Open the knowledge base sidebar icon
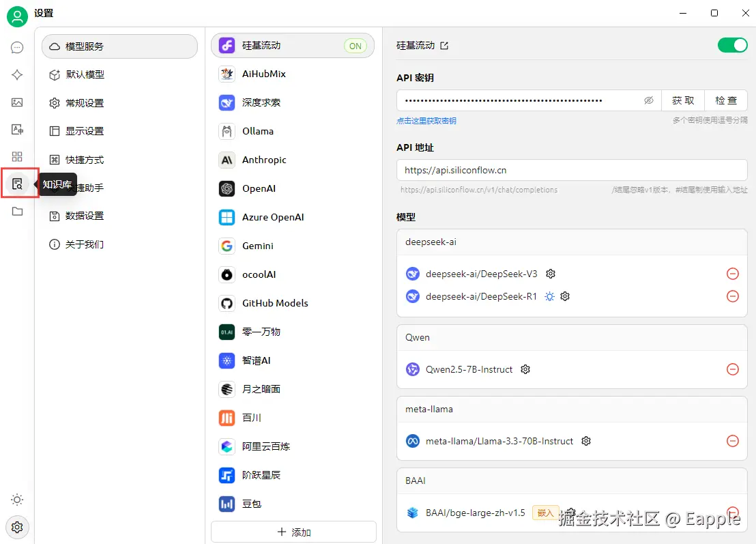Screen dimensions: 756x544 point(17,184)
